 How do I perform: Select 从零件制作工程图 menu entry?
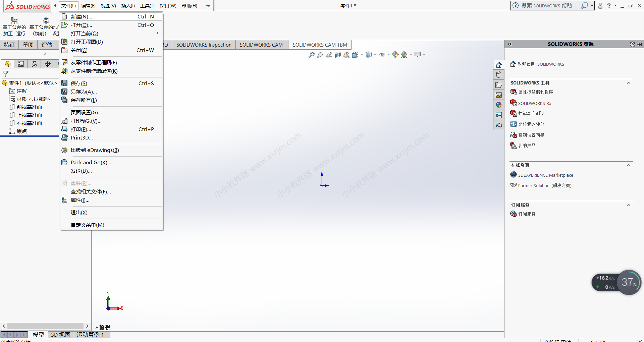111,62
